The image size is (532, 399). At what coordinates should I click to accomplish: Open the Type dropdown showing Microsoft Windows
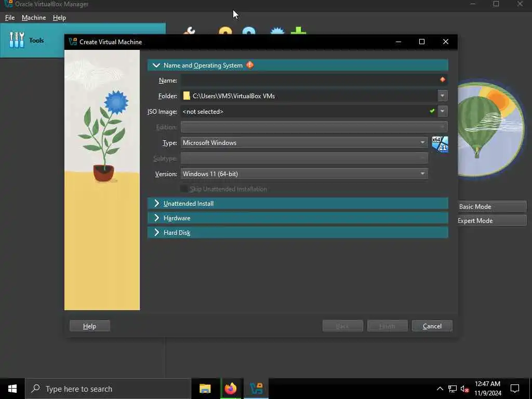[304, 142]
